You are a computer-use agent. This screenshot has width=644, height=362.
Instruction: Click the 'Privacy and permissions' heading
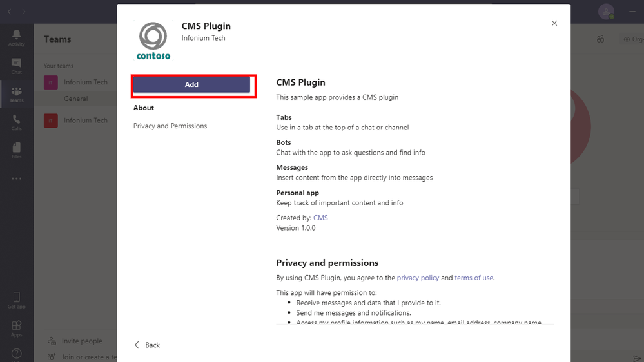(327, 263)
